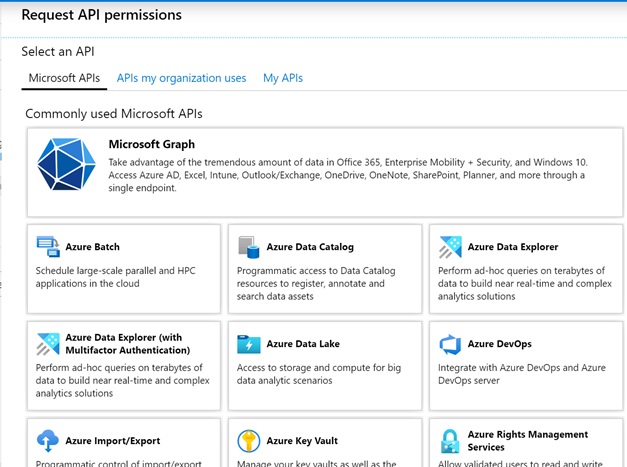Image resolution: width=627 pixels, height=467 pixels.
Task: Click 'Integrate with Azure DevOps' description
Action: (x=522, y=374)
